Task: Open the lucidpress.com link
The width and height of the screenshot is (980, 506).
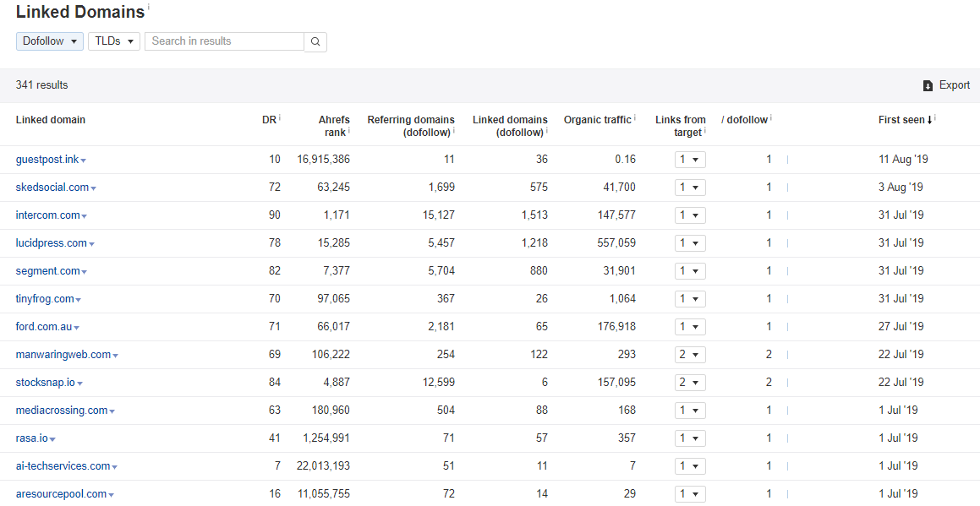Action: coord(52,243)
